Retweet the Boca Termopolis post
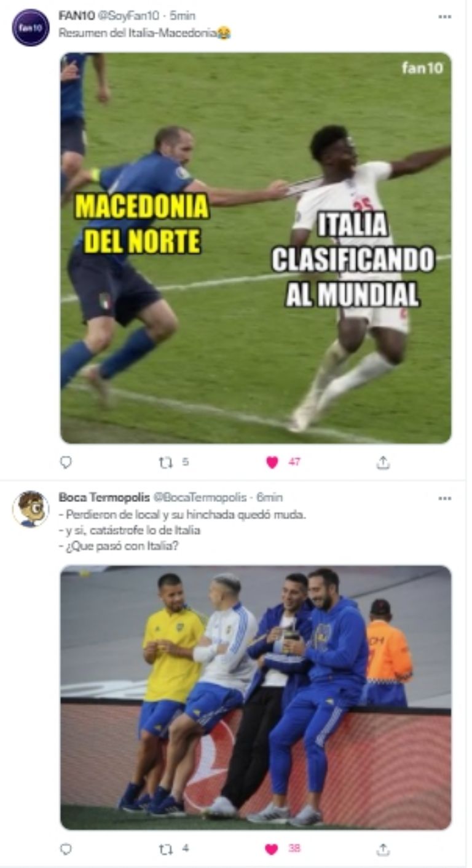The image size is (472, 868). (166, 849)
